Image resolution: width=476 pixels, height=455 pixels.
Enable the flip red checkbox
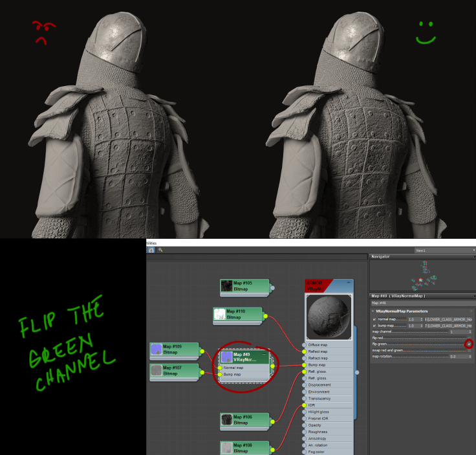point(469,338)
